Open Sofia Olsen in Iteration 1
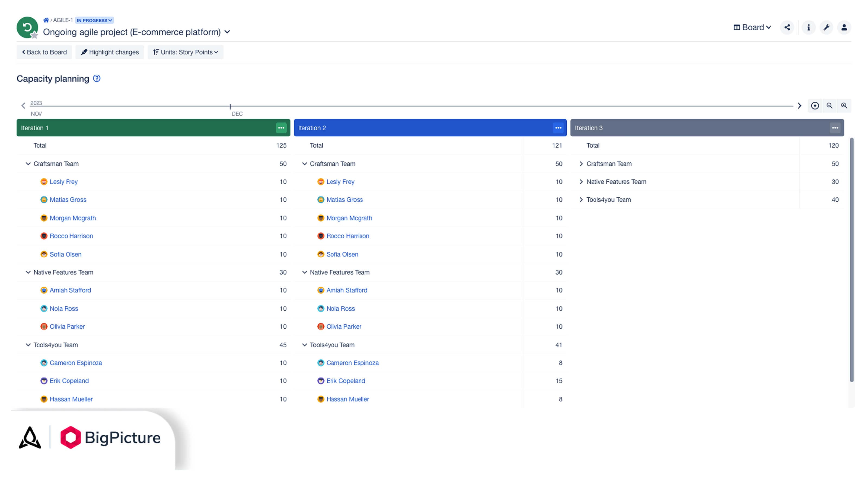 point(66,254)
